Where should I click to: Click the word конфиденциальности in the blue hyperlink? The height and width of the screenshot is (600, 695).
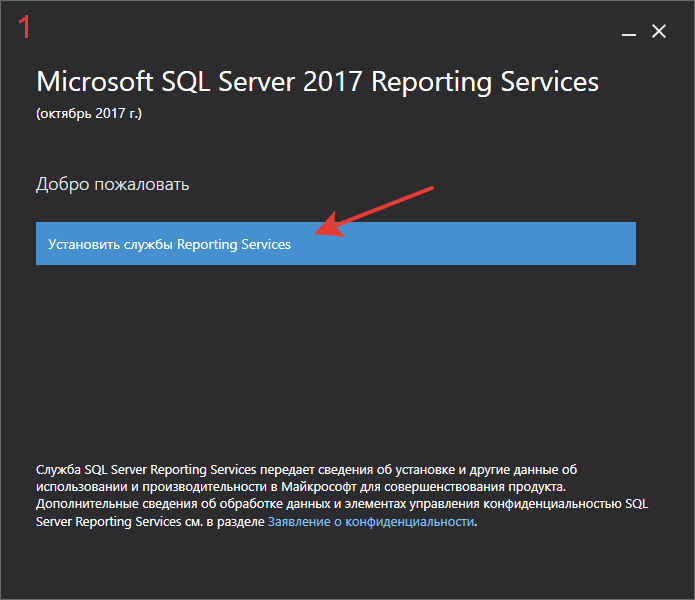point(410,522)
